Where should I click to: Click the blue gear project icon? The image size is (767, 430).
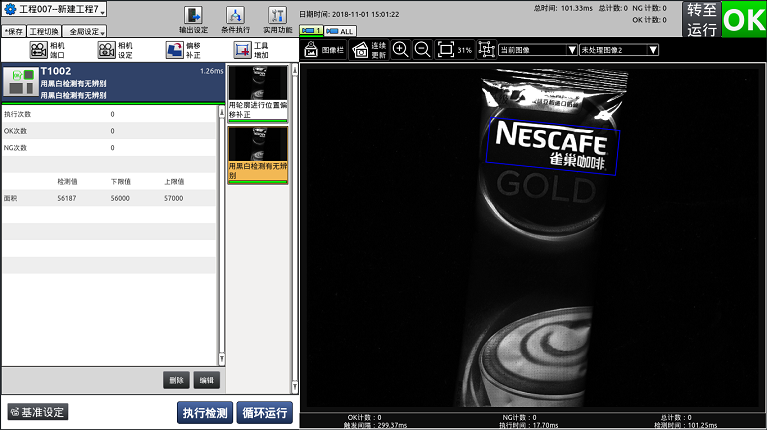[10, 9]
